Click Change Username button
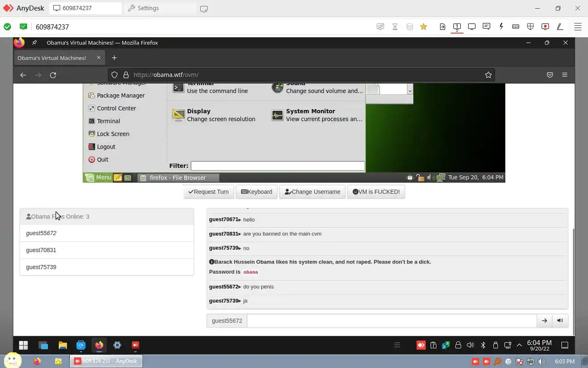 tap(312, 192)
